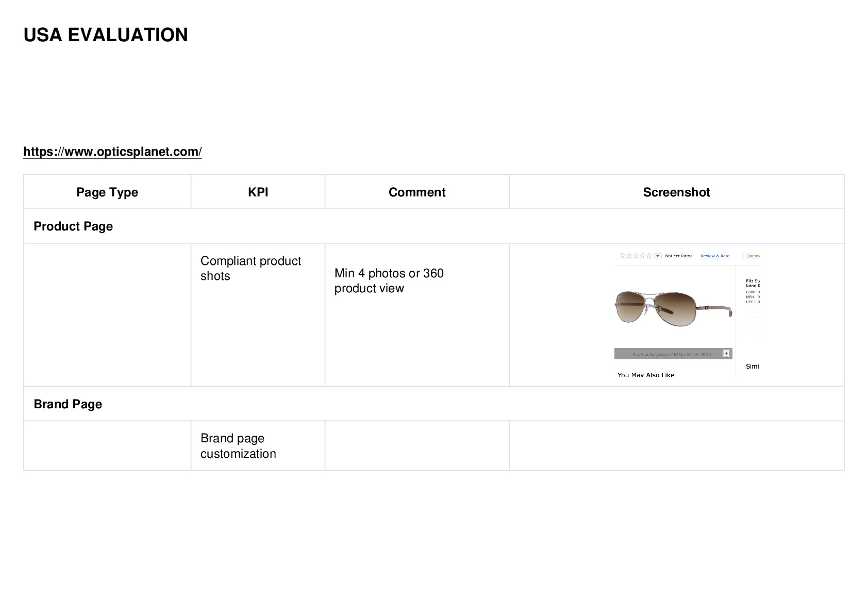Click the Min 4 photos comment cell

pos(417,315)
